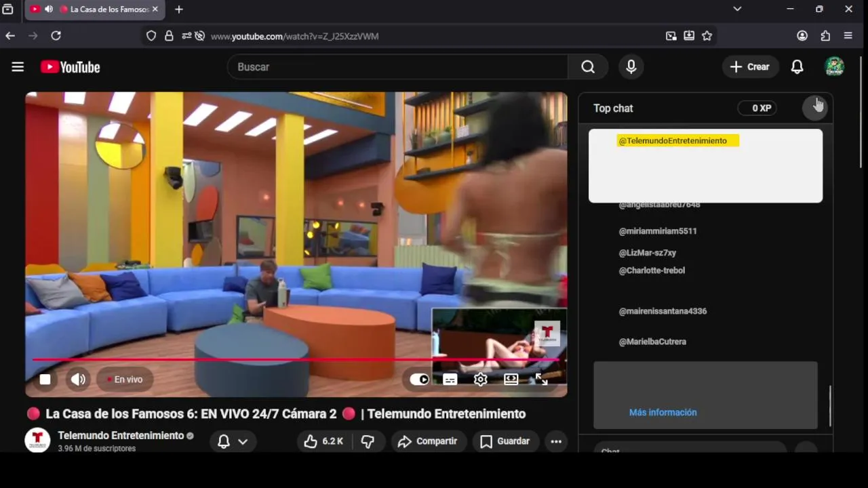Select chat user @miriammiriam5511

click(x=658, y=231)
